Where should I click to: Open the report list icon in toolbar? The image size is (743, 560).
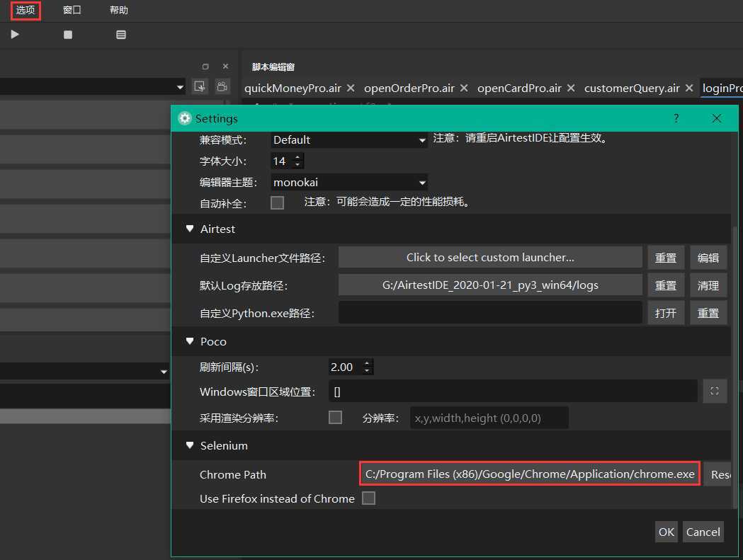tap(121, 35)
